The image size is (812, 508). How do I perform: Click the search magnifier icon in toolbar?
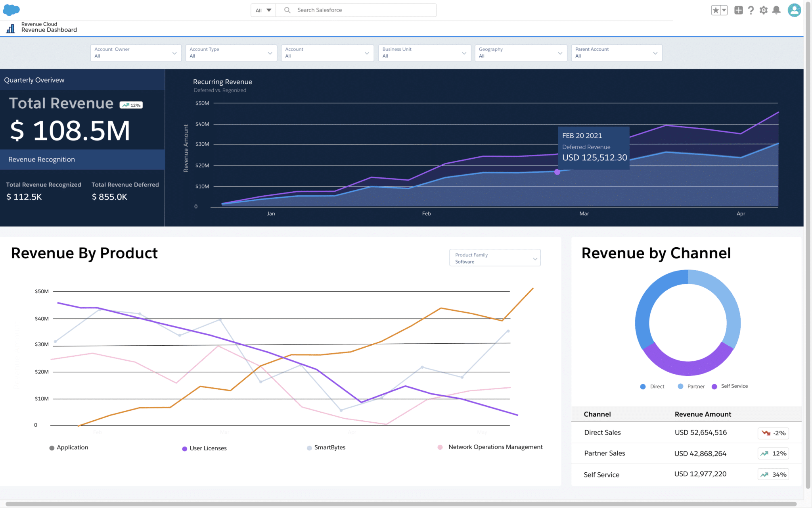286,10
